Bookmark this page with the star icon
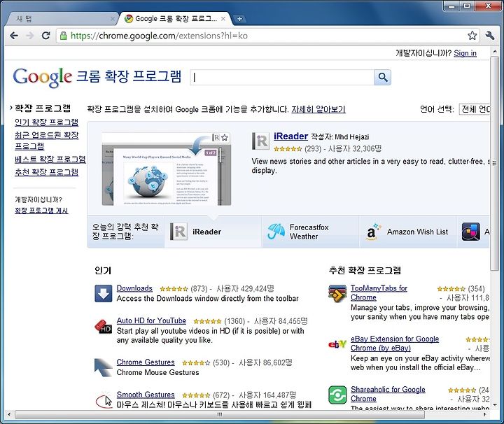Viewport: 504px width, 424px height. (x=472, y=35)
